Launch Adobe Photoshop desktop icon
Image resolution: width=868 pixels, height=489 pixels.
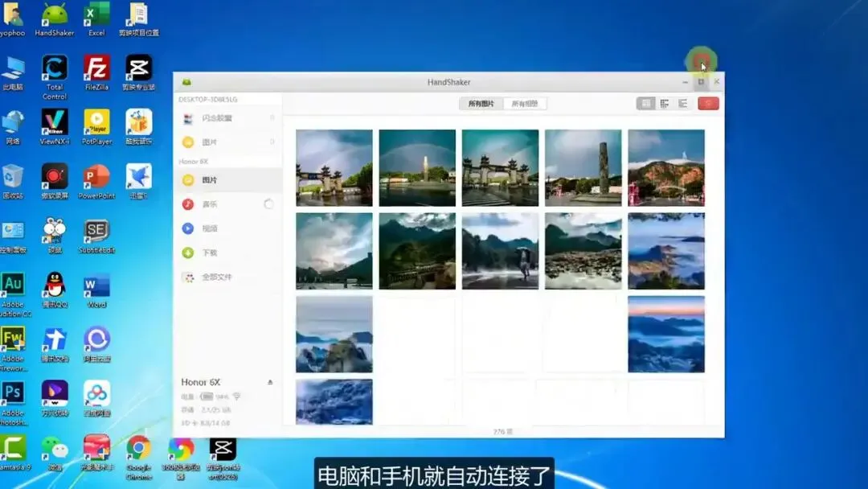point(14,402)
